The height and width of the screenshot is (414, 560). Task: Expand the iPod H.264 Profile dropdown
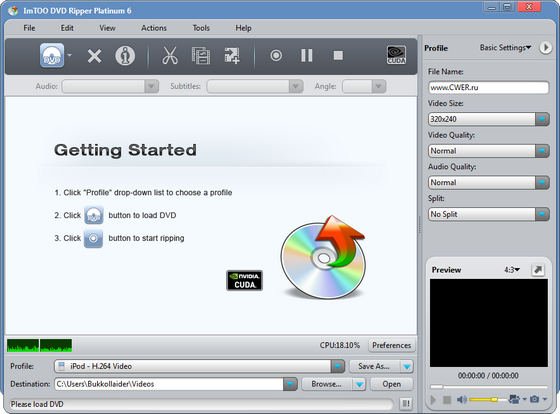338,366
